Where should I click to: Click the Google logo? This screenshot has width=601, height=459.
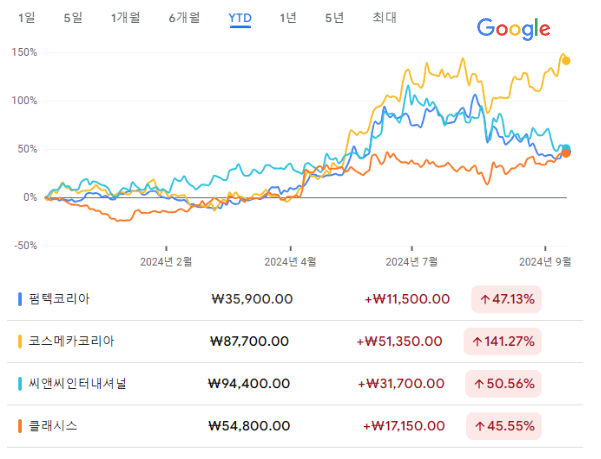(x=513, y=29)
